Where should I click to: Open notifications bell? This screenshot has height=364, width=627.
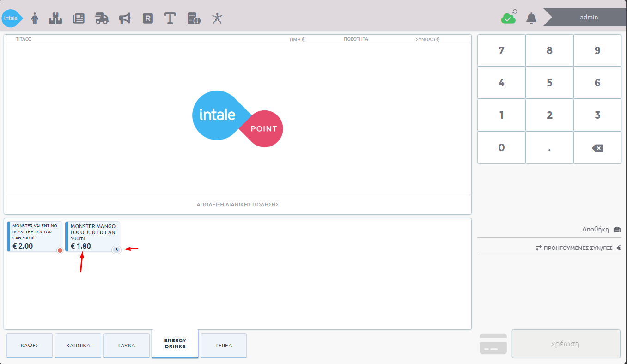tap(531, 18)
